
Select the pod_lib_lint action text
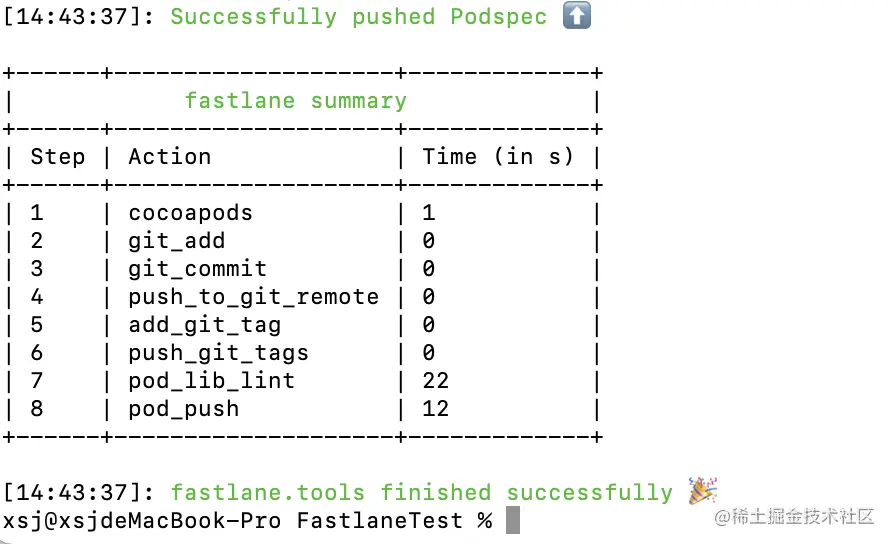point(211,381)
